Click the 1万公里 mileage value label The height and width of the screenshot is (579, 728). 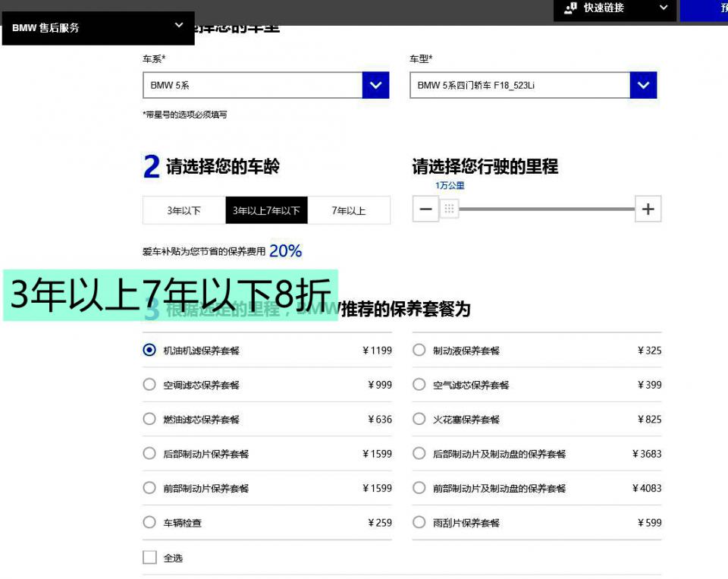point(450,185)
